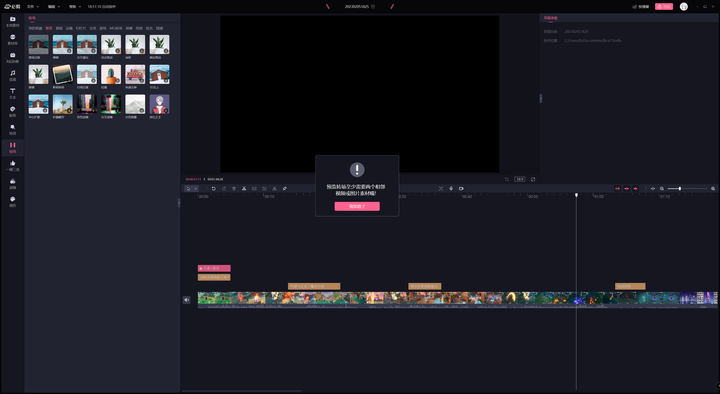Click the pen-shaped icon in timeline toolbar
720x394 pixels.
(x=285, y=189)
